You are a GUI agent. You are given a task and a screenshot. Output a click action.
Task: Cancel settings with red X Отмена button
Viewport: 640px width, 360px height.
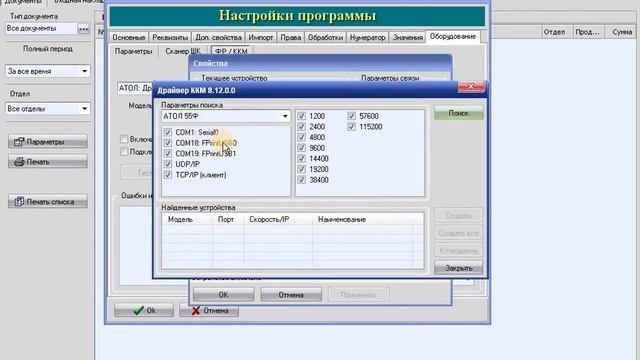point(209,311)
